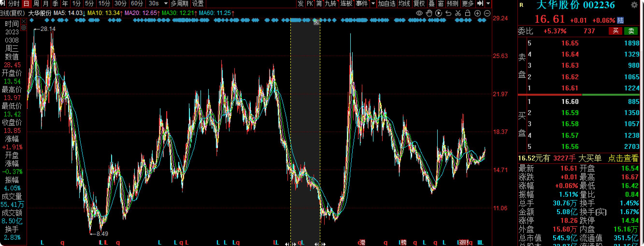Click the skip-to-end arrow icon after 更多
The width and height of the screenshot is (644, 246).
point(480,3)
